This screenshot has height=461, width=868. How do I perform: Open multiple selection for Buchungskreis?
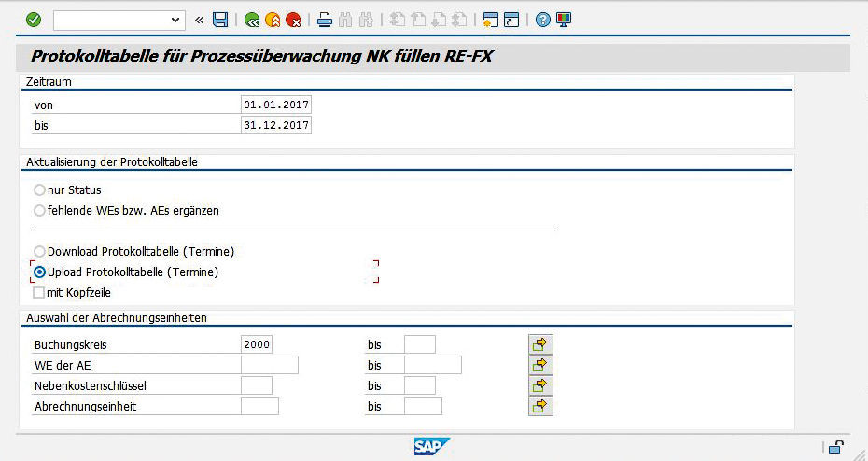pos(540,344)
